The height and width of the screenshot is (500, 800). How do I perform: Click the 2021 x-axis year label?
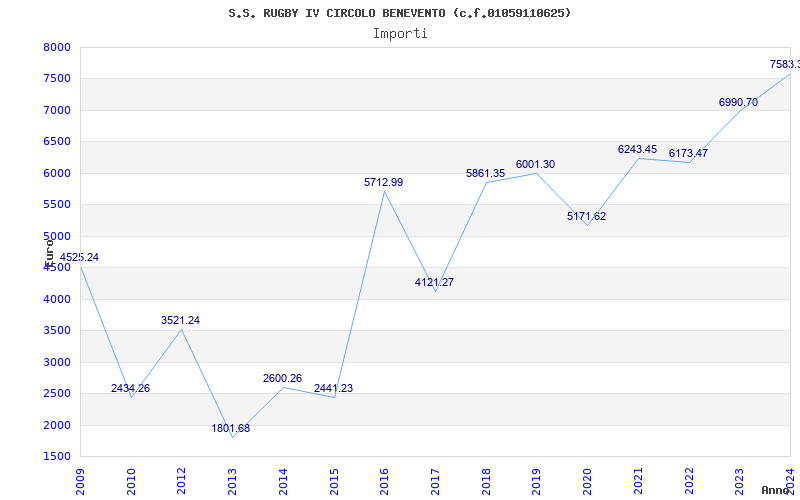pos(638,482)
